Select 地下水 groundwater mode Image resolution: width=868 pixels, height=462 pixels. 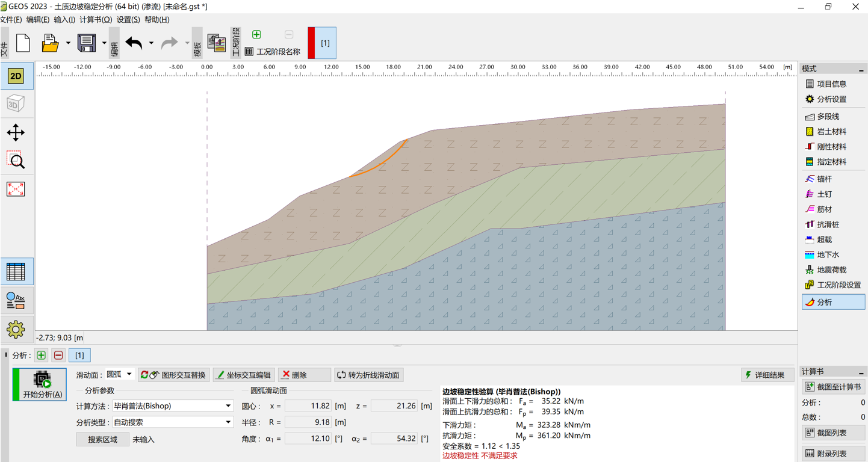833,255
